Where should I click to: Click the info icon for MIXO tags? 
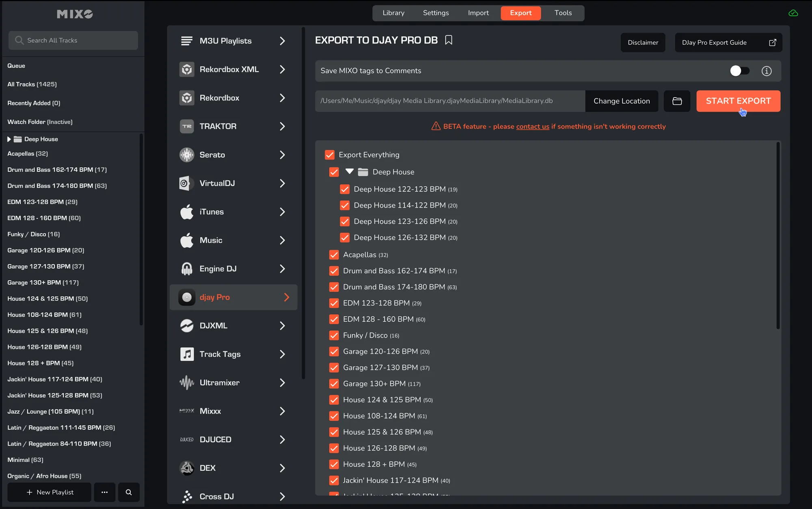pyautogui.click(x=766, y=71)
